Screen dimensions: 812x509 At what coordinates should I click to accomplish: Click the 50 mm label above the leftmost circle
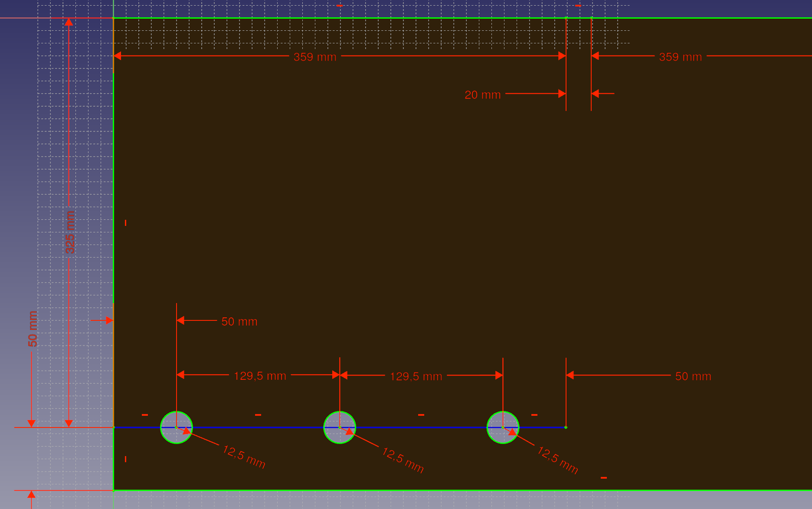pos(239,322)
